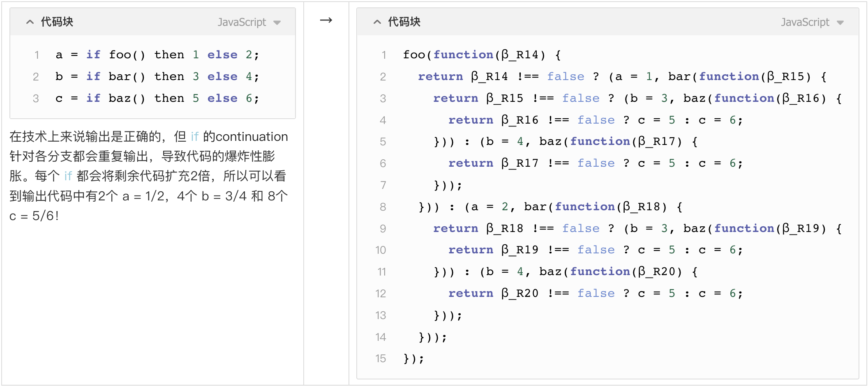Click the 代码块 title of the right block
Screen dimensions: 868x386
tap(404, 22)
